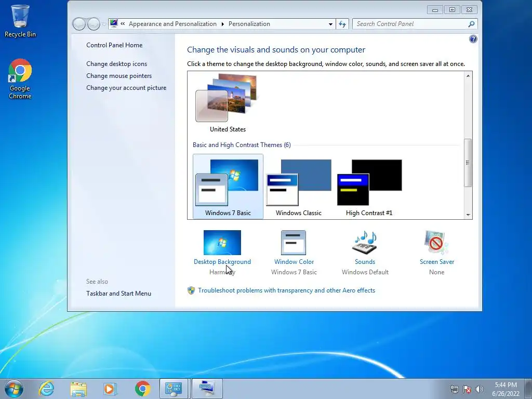Image resolution: width=532 pixels, height=399 pixels.
Task: Open the Screen Saver icon
Action: [x=436, y=242]
